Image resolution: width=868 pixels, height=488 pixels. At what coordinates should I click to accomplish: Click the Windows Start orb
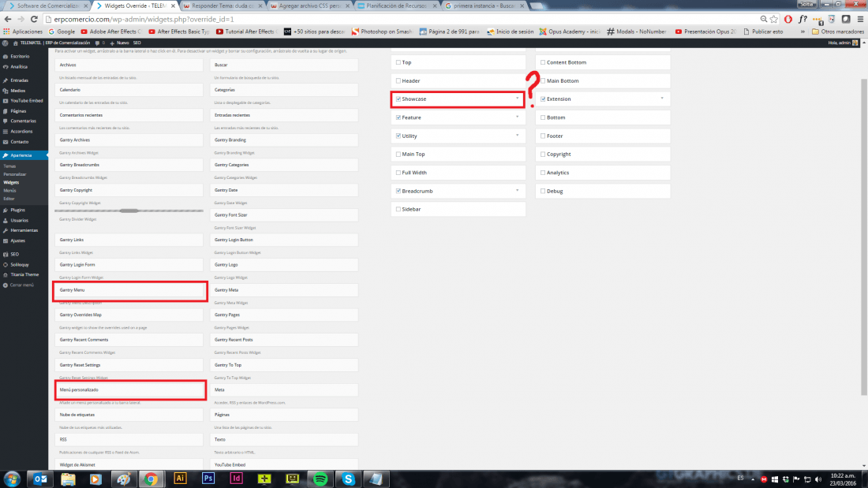[x=12, y=479]
